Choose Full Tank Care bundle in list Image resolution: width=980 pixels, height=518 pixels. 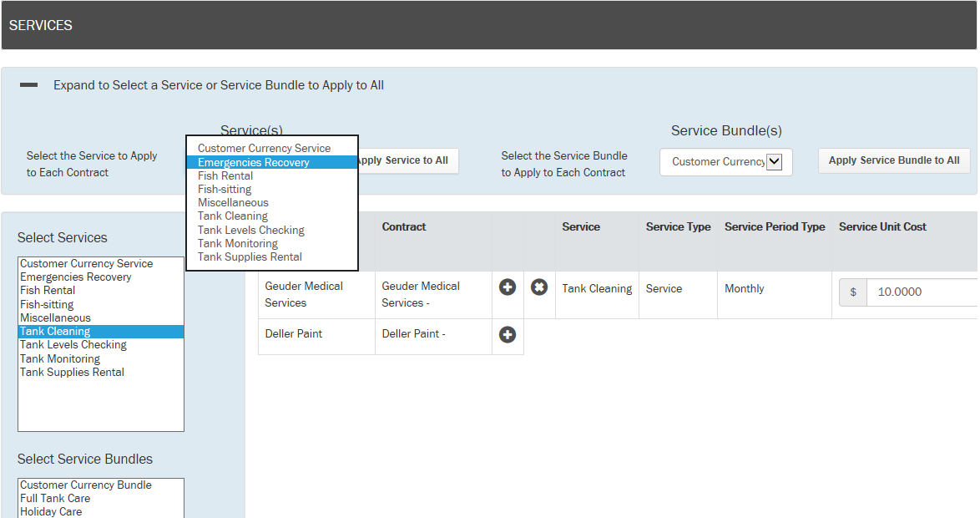pos(55,499)
